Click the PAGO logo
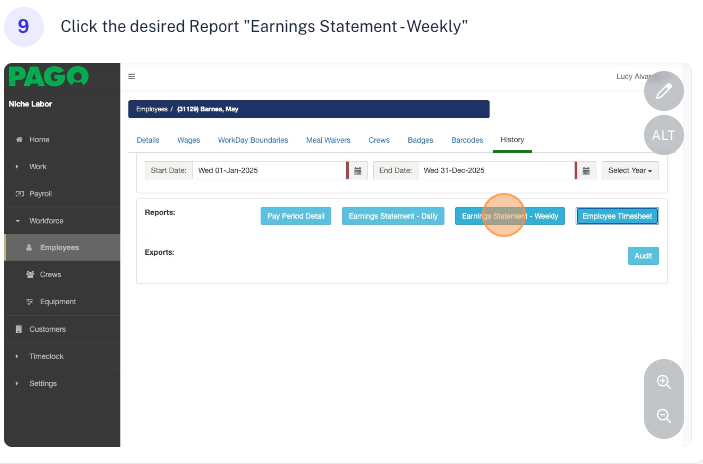 click(x=48, y=77)
